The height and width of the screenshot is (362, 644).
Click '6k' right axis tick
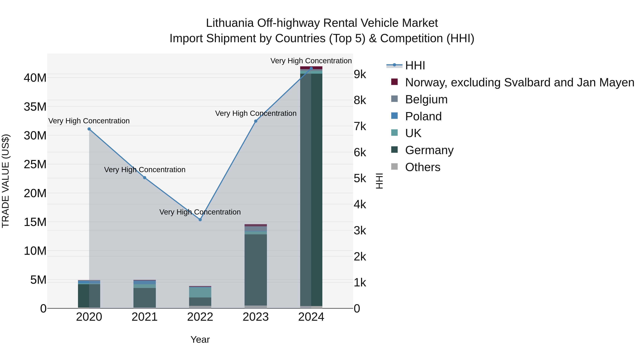(x=360, y=152)
